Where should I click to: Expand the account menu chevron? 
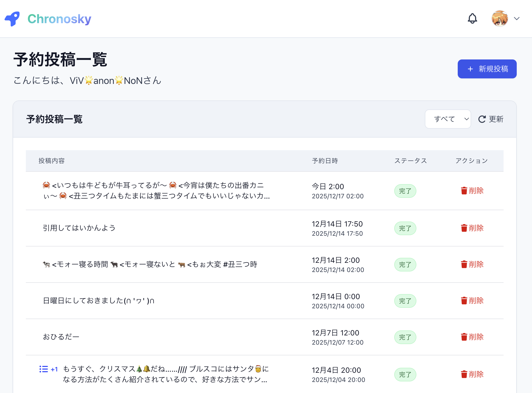click(517, 19)
